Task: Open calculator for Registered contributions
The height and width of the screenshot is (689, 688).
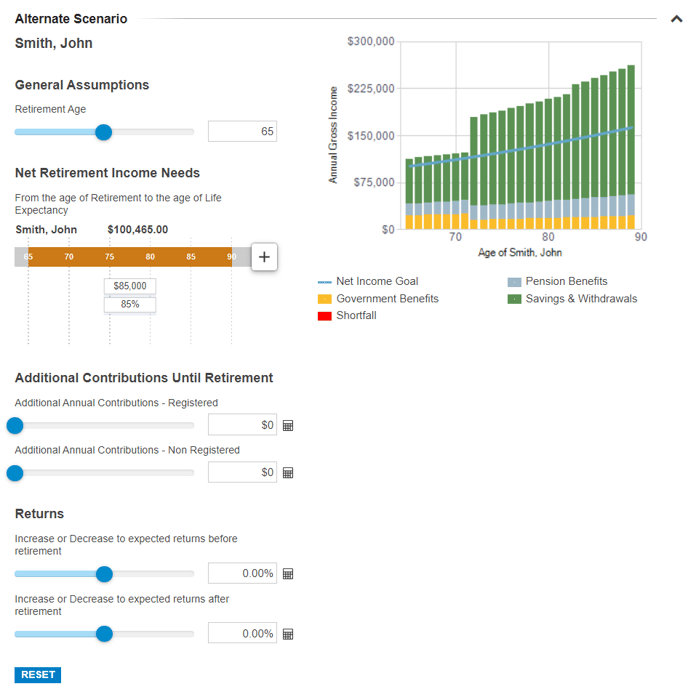Action: [288, 426]
